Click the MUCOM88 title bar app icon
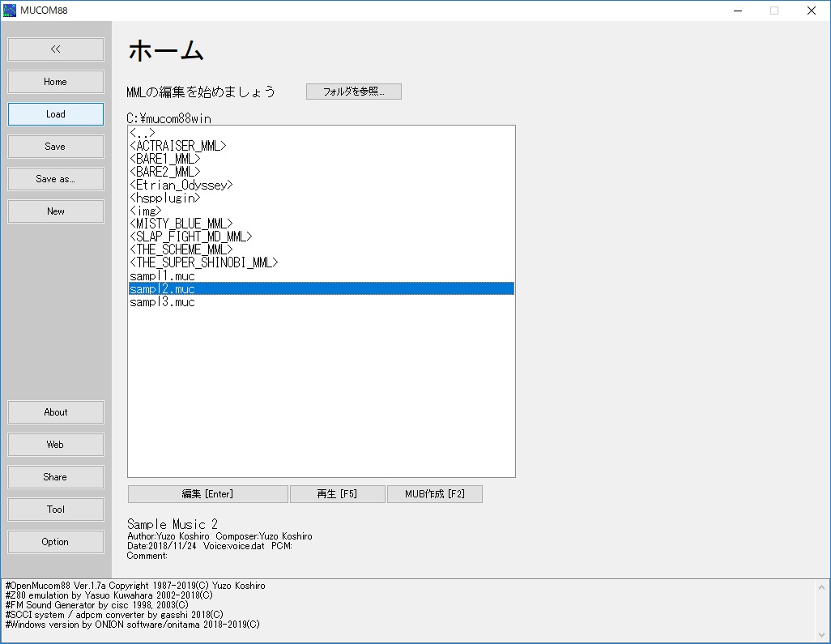Screen dimensions: 831x644 click(x=10, y=10)
